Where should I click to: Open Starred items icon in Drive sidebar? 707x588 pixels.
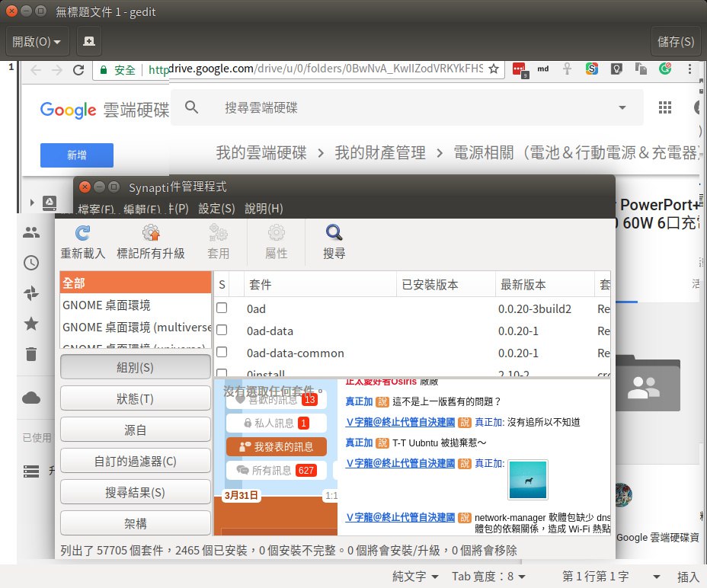click(x=31, y=324)
